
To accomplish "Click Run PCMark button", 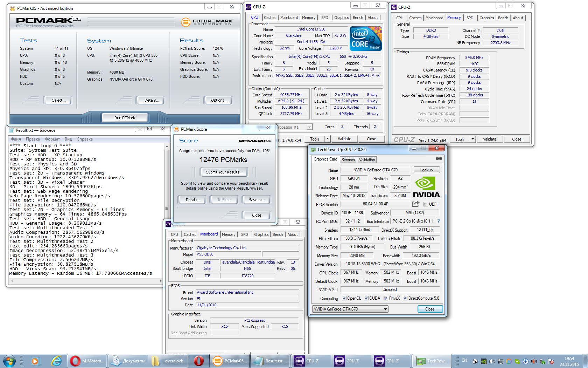I will pyautogui.click(x=125, y=118).
